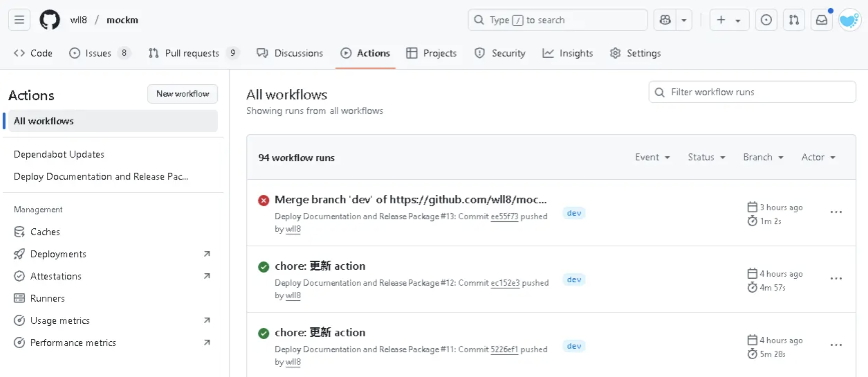
Task: Open the notifications inbox
Action: pos(822,20)
